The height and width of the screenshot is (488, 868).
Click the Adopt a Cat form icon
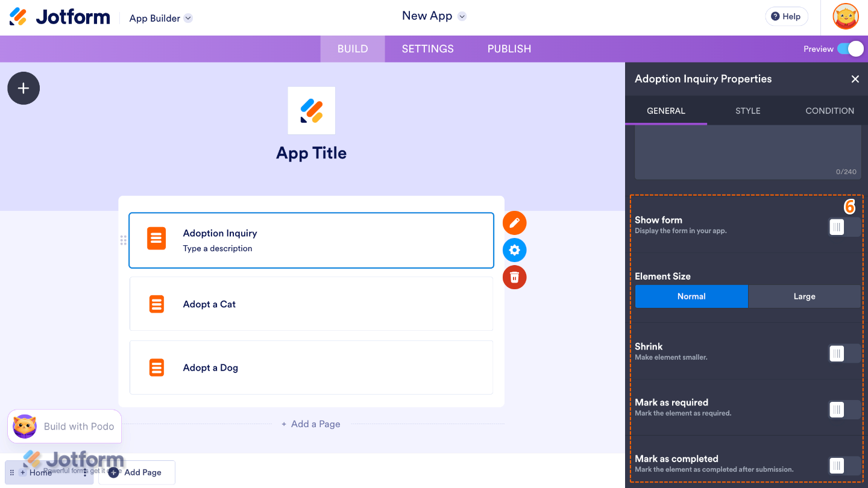tap(157, 304)
